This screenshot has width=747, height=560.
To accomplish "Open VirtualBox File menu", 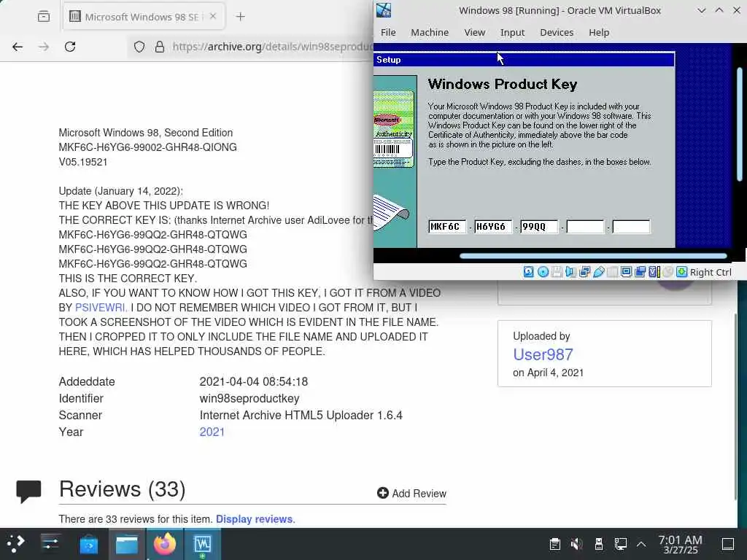I will [x=388, y=32].
